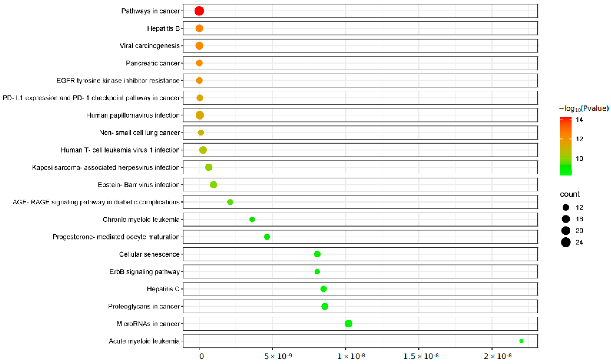Select the dot in Proteoglycans in cancer row
The image size is (611, 364).
(325, 307)
